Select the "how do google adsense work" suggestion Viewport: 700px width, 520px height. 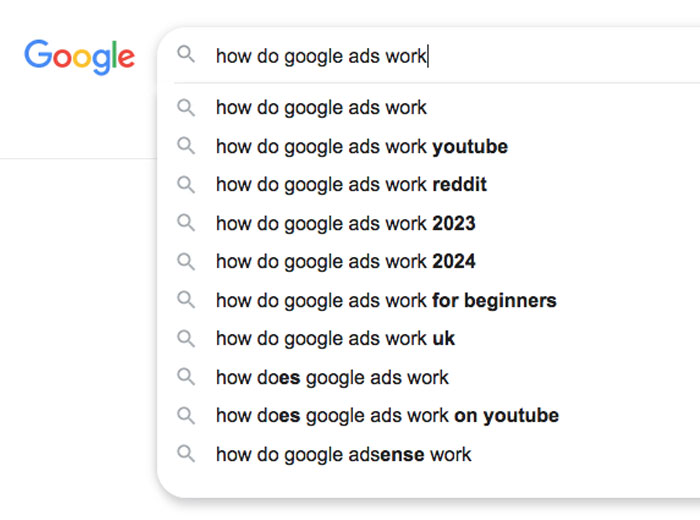coord(343,455)
